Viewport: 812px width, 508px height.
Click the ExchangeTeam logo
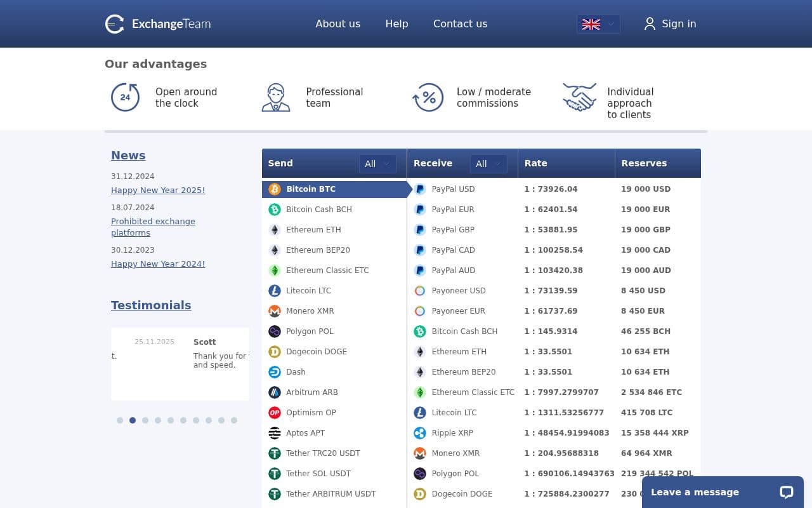157,23
